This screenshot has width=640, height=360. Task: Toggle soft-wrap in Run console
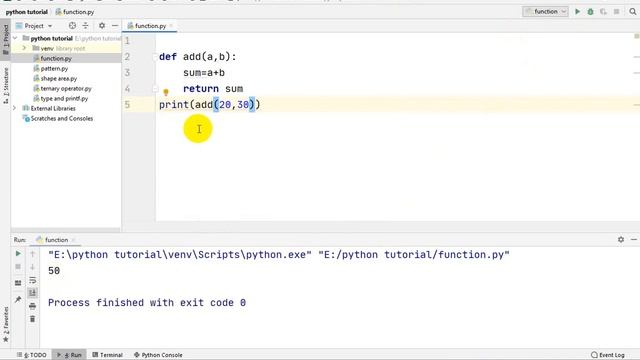(x=32, y=280)
